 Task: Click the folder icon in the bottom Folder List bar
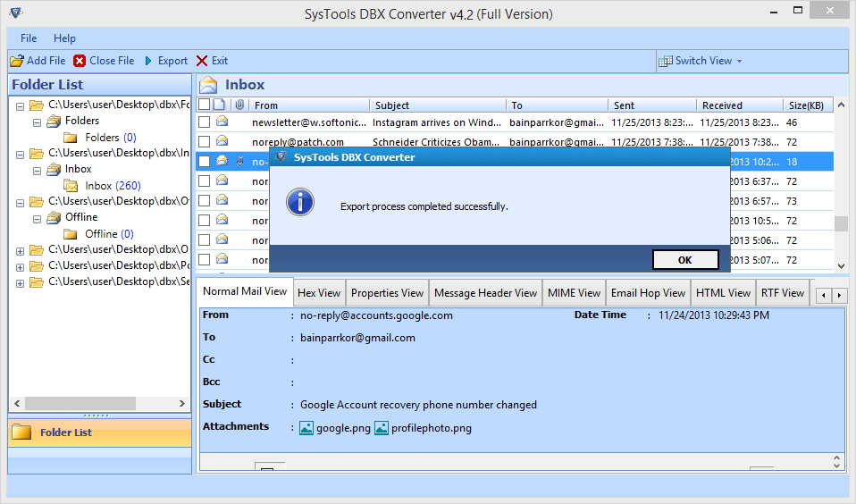pyautogui.click(x=21, y=432)
